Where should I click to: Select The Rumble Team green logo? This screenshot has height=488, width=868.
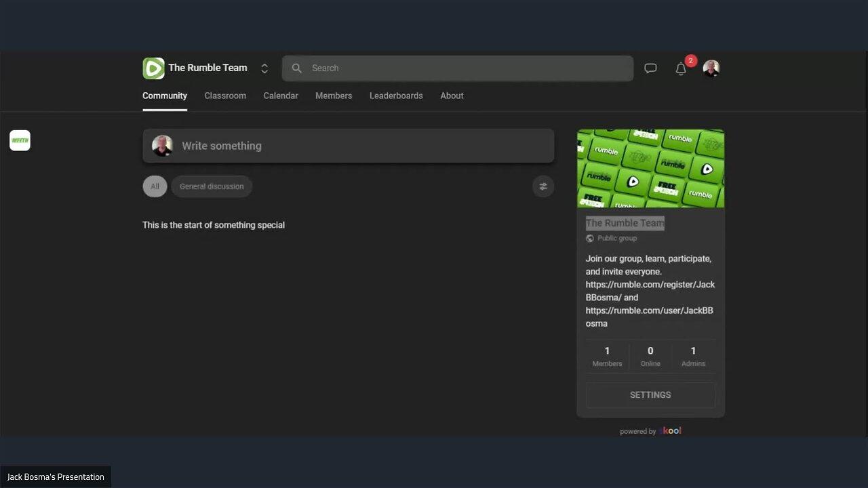[x=153, y=68]
